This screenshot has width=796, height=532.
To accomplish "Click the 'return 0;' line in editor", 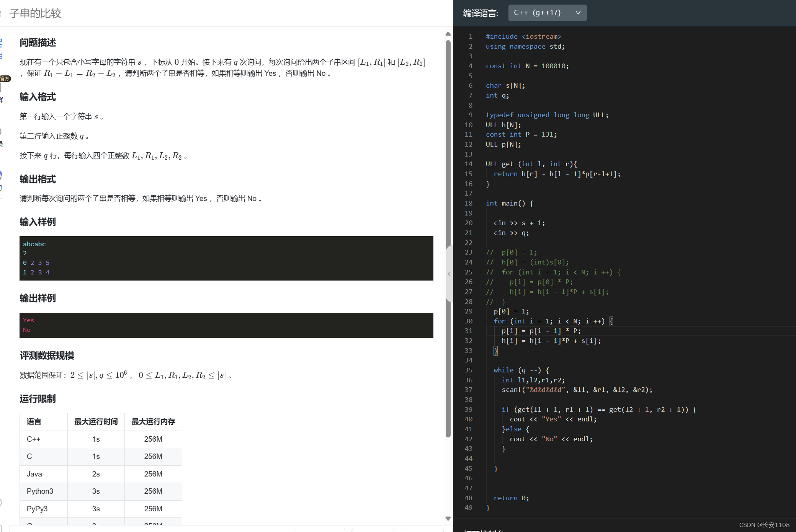I will [x=511, y=498].
